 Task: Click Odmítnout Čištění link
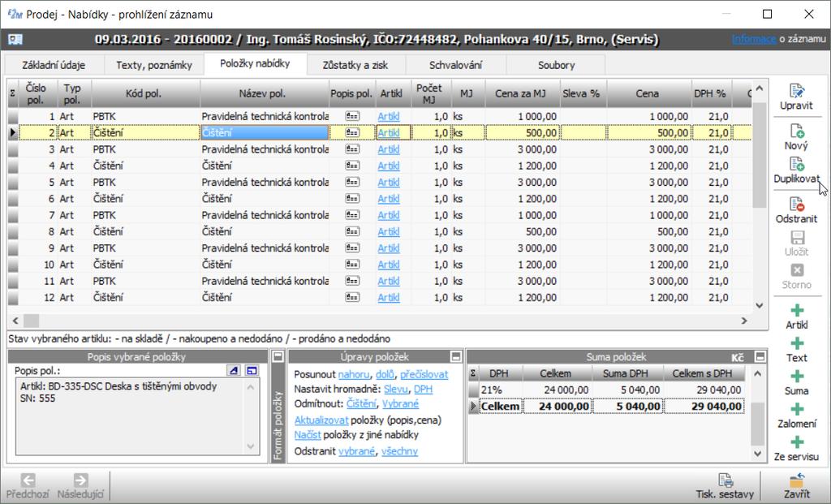[361, 404]
